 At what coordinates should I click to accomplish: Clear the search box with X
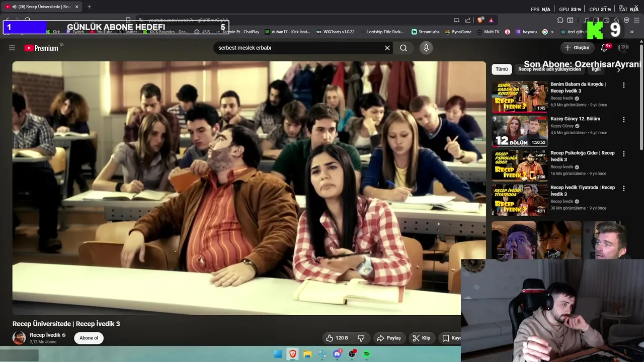[387, 48]
